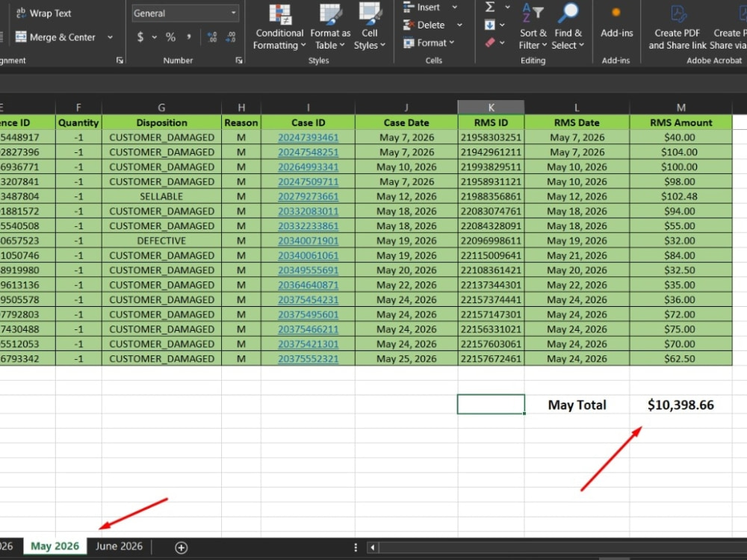Image resolution: width=747 pixels, height=560 pixels.
Task: Select column G header
Action: point(161,107)
